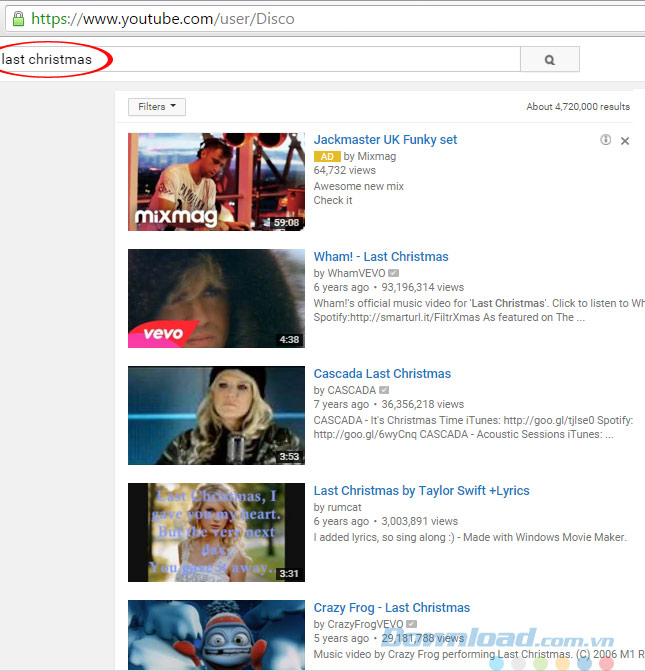Visit the Mixmag channel link
The width and height of the screenshot is (645, 671).
pyautogui.click(x=378, y=157)
